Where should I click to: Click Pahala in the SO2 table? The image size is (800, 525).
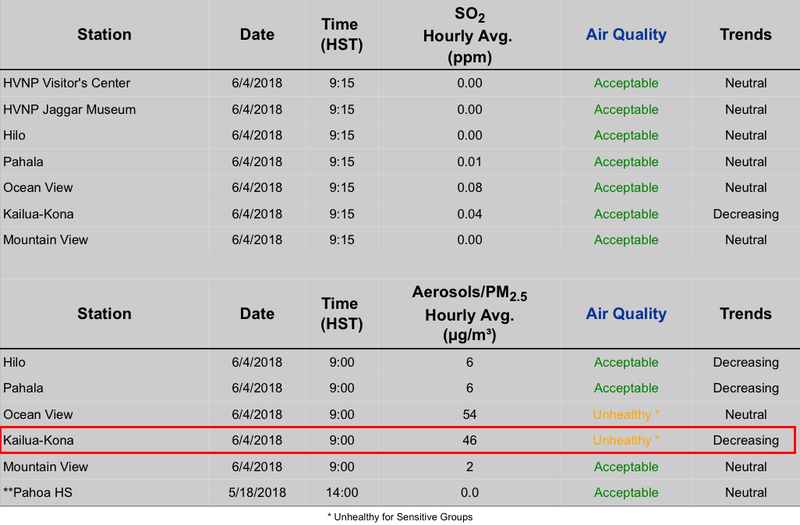pyautogui.click(x=23, y=162)
